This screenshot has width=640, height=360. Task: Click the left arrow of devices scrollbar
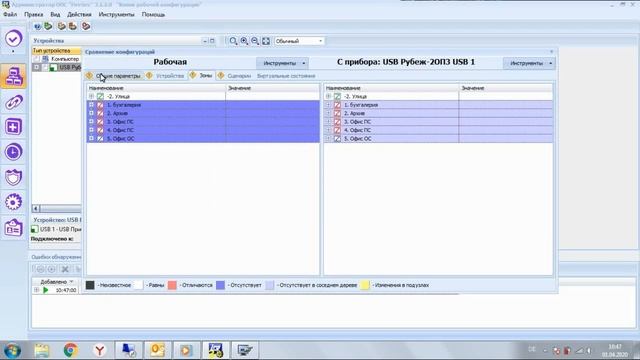pos(36,209)
